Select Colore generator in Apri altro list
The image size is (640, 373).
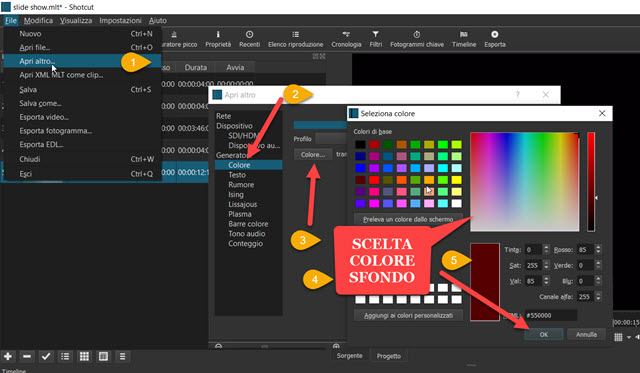pos(249,165)
